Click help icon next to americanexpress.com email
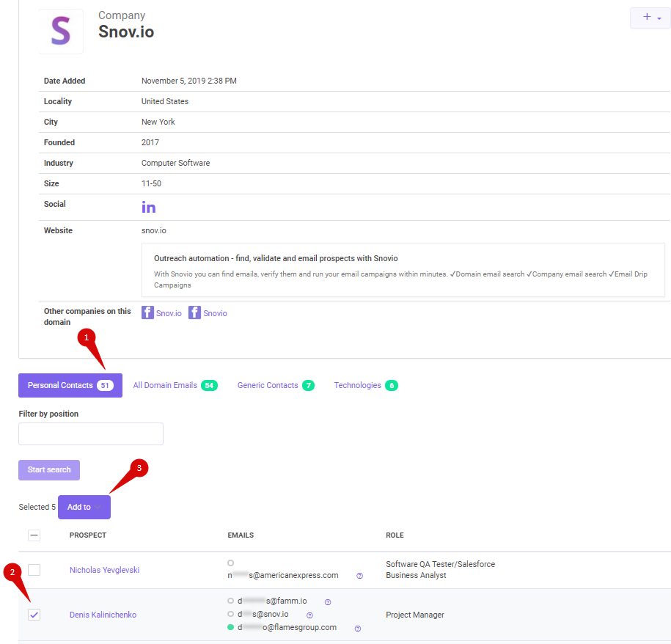The width and height of the screenshot is (671, 644). click(x=360, y=576)
